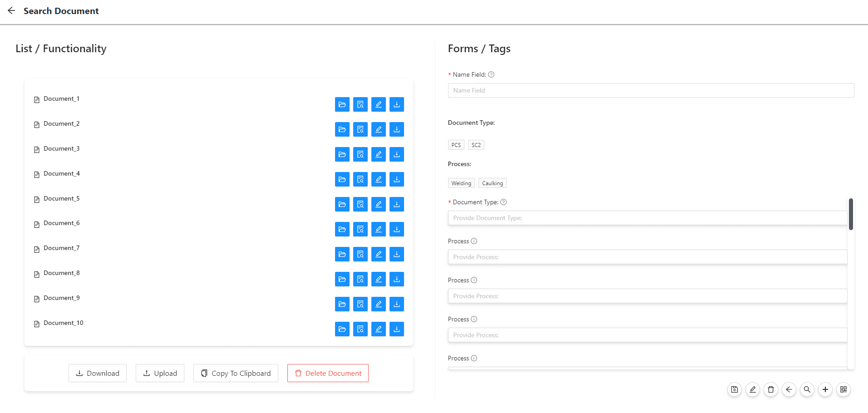Click Copy To Clipboard button
The image size is (868, 413).
point(236,373)
